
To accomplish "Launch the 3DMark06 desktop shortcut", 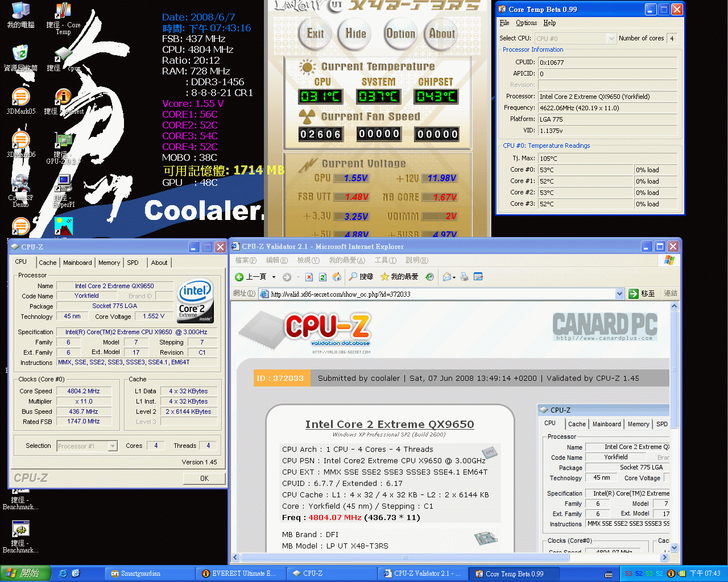I will coord(20,144).
